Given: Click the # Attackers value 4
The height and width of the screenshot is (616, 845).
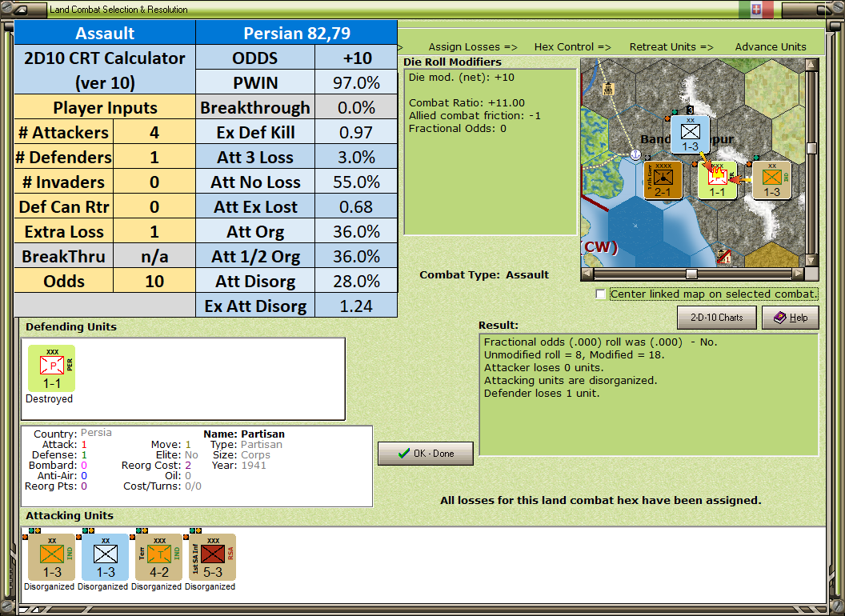Looking at the screenshot, I should click(154, 132).
